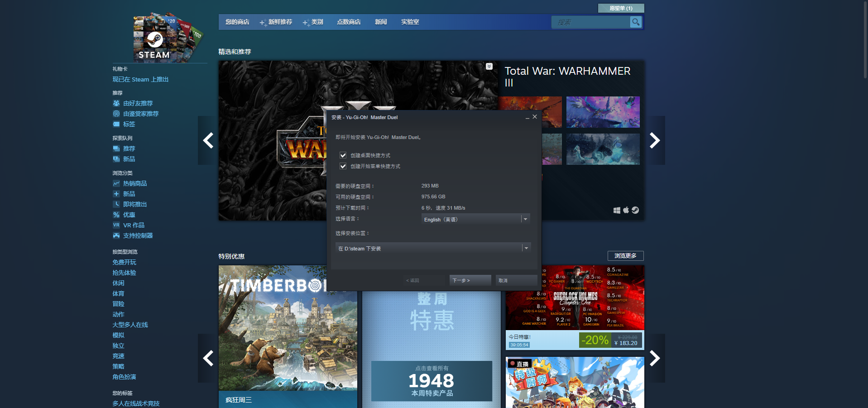Open 您的商店 store menu
Screen dimensions: 868x408
pyautogui.click(x=237, y=22)
